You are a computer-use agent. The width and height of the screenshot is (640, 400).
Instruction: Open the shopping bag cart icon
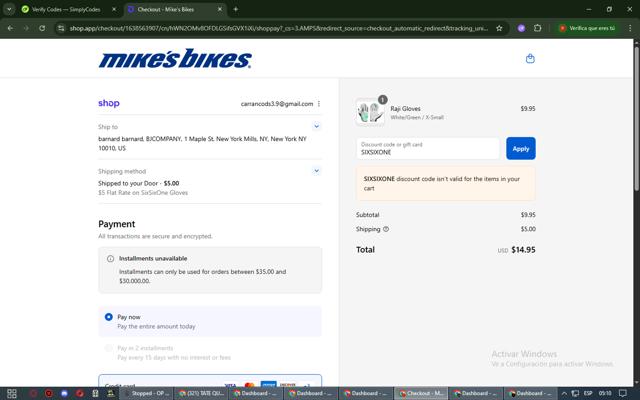pyautogui.click(x=530, y=59)
